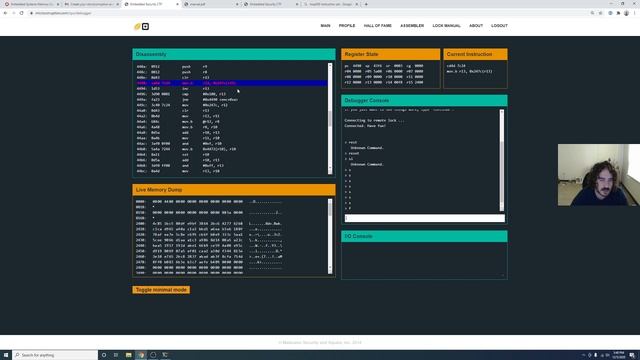Screen dimensions: 640x360
Task: Click the Live Memory Dump header
Action: (234, 190)
